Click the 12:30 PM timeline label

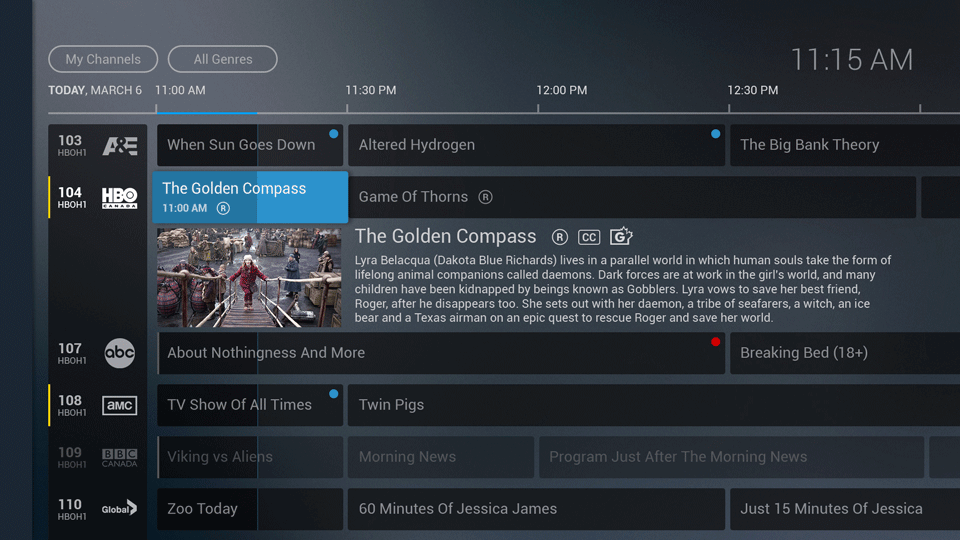click(x=752, y=91)
